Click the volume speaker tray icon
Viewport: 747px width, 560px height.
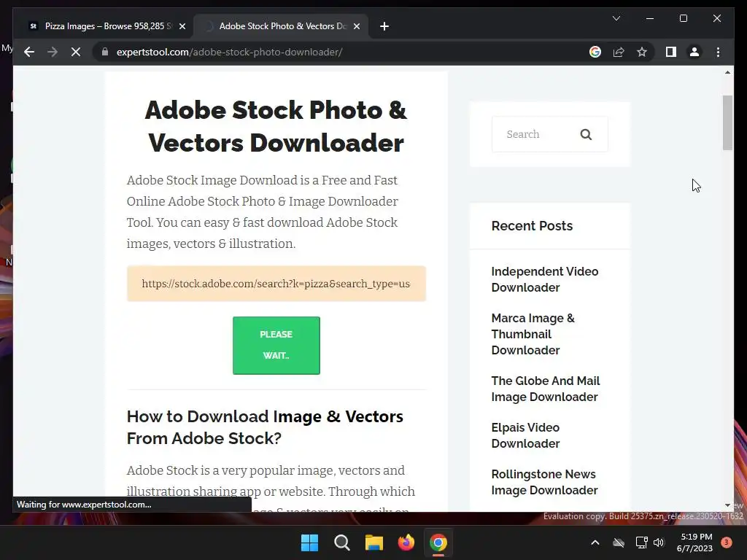659,542
